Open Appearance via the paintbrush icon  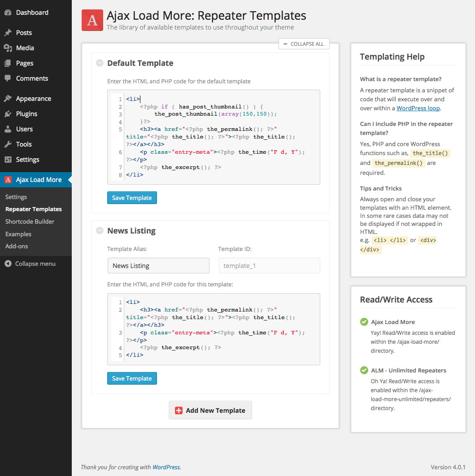click(x=8, y=99)
